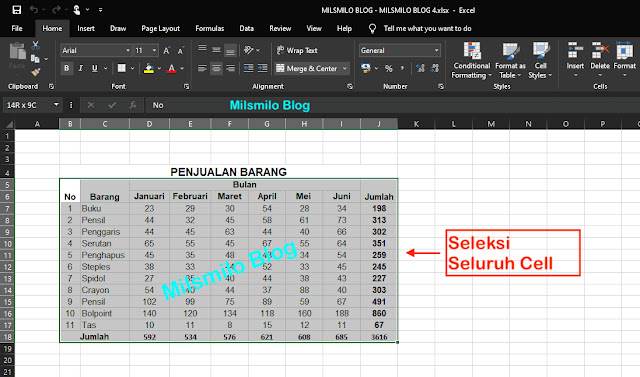Toggle Align Left
This screenshot has height=377, width=640.
point(202,68)
